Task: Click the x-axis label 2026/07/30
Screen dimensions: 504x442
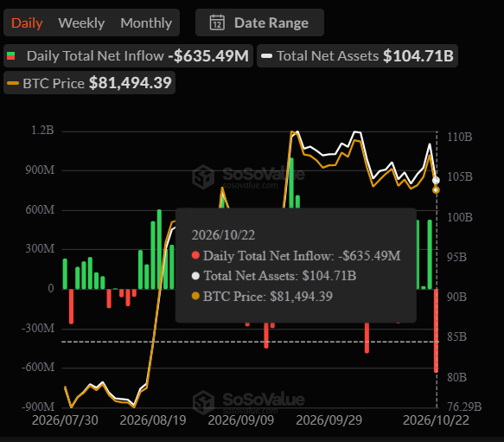Action: pyautogui.click(x=65, y=420)
